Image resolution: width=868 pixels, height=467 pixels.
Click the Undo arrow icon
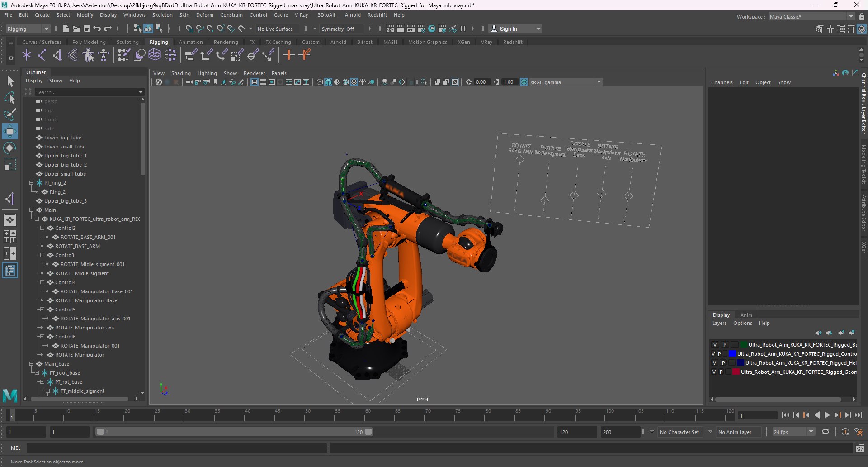(x=97, y=29)
